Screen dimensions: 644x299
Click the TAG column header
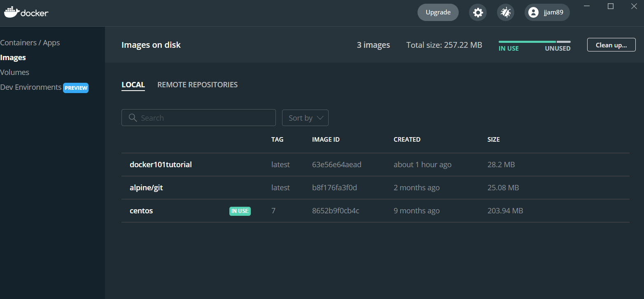coord(278,140)
